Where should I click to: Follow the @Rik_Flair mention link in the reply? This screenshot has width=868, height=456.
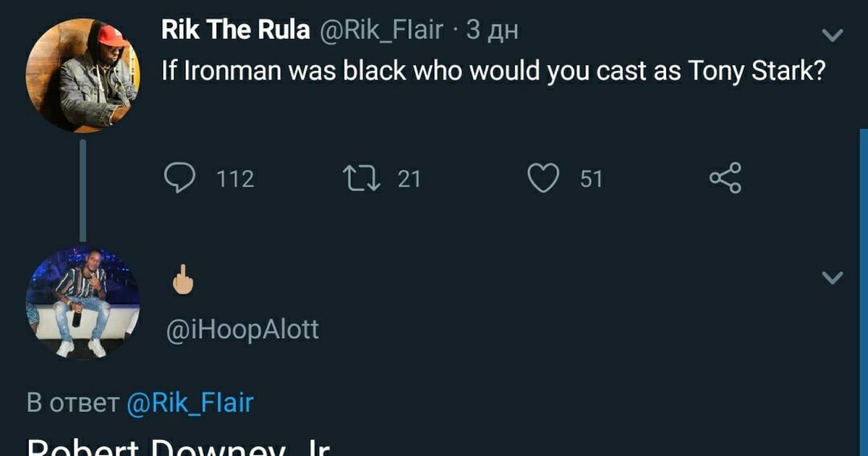[190, 402]
